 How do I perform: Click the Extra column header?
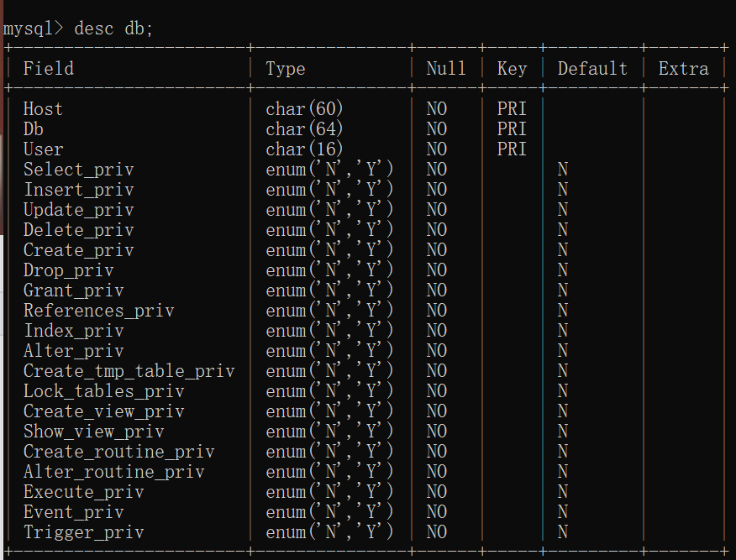683,69
